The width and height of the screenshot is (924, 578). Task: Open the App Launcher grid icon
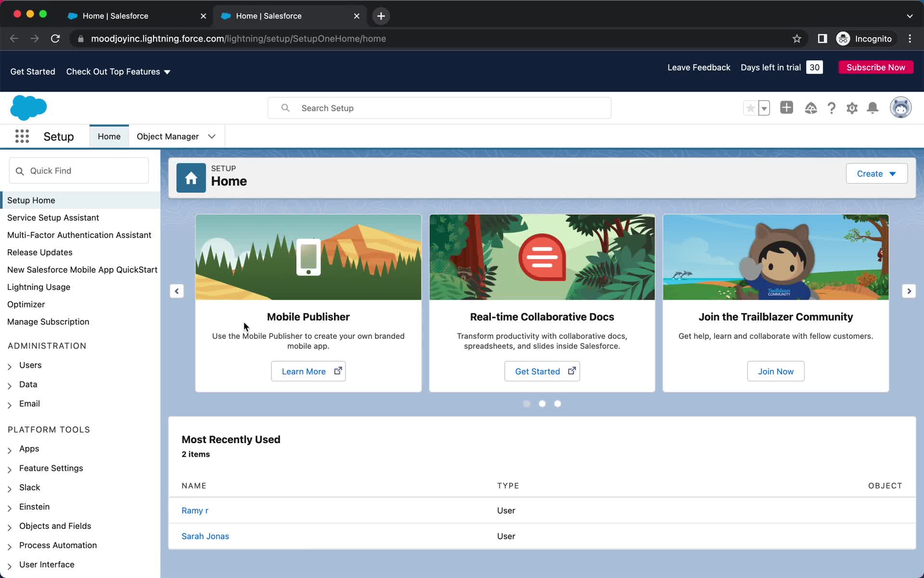[x=22, y=136]
